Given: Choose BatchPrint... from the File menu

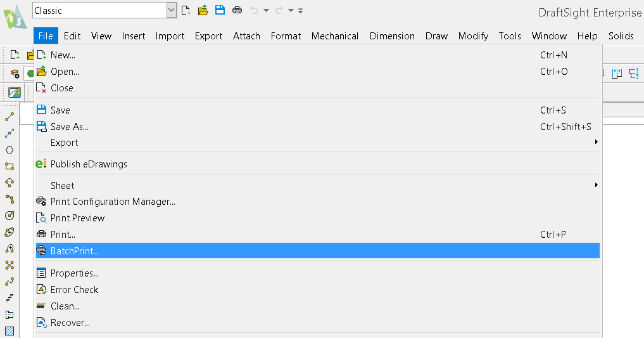Looking at the screenshot, I should point(317,251).
